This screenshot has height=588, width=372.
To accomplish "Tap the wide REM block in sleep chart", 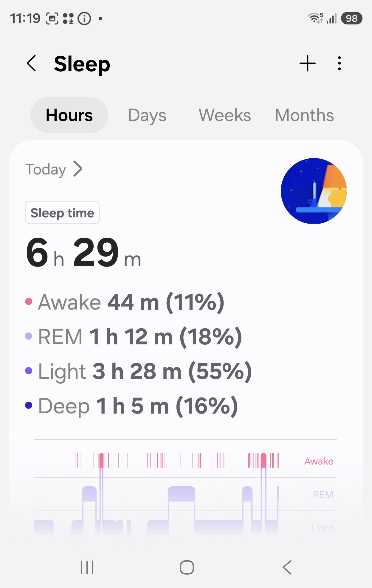I will coord(182,494).
